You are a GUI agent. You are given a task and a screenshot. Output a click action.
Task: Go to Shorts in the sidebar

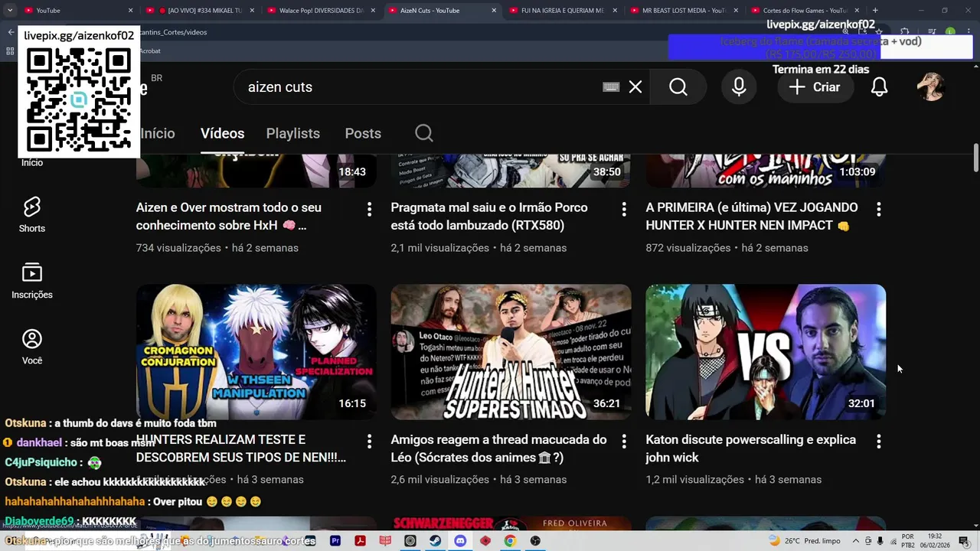[x=32, y=214]
